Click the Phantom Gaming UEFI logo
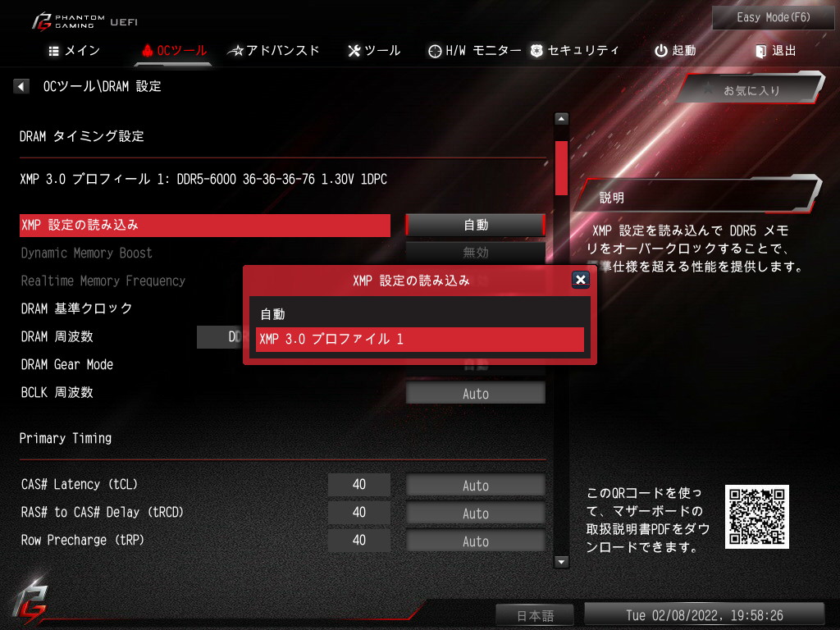 click(84, 22)
